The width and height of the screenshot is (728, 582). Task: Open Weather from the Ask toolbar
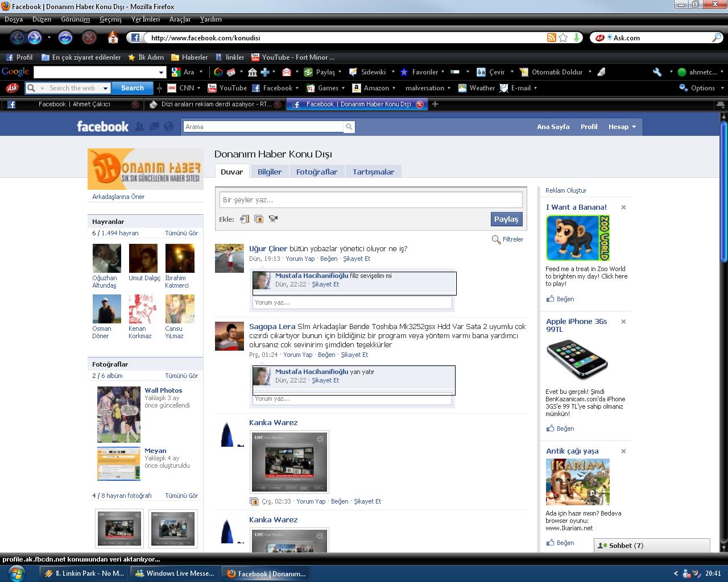tap(476, 88)
